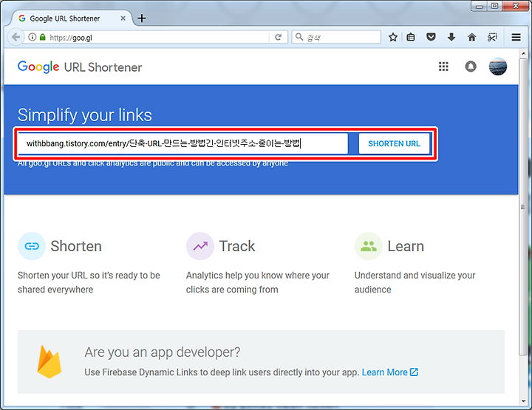This screenshot has width=532, height=410.
Task: Click the 'Shorten' section heading
Action: (x=76, y=246)
